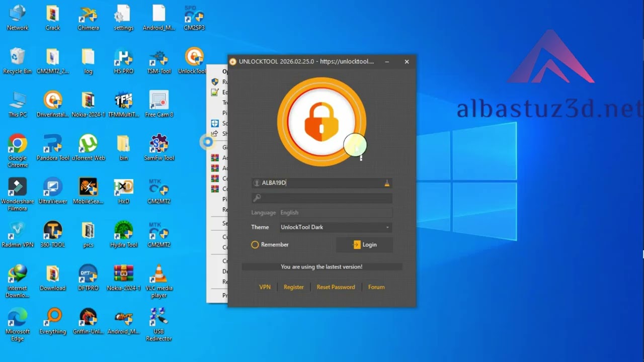Open the MobileSea shortcut
Viewport: 644px width, 362px height.
coord(88,191)
